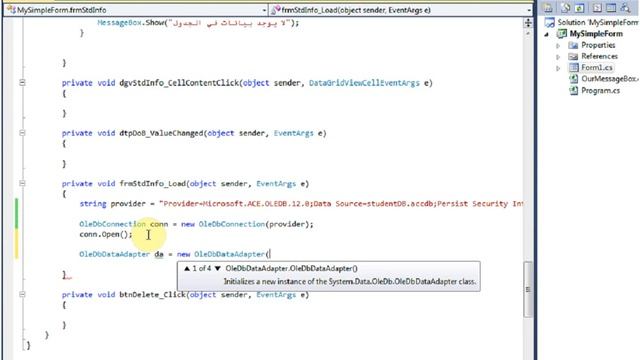Select Solution 'MySimpleForm' in Solution Explorer

[x=598, y=22]
